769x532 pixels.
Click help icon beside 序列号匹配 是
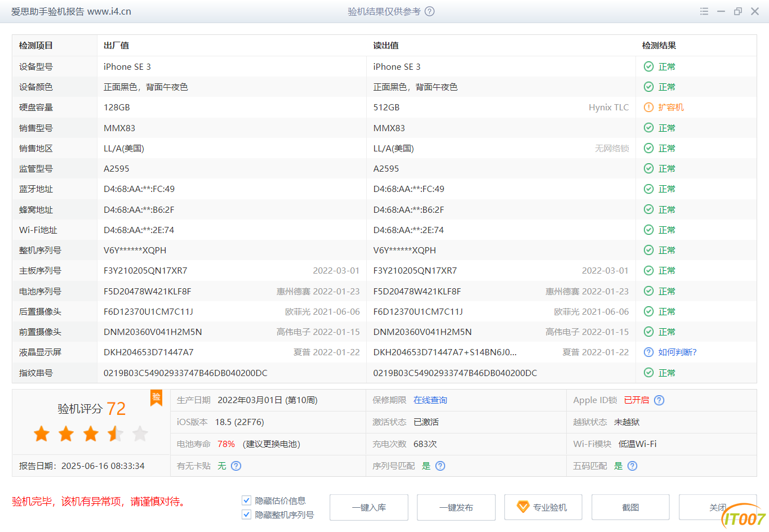(x=441, y=466)
